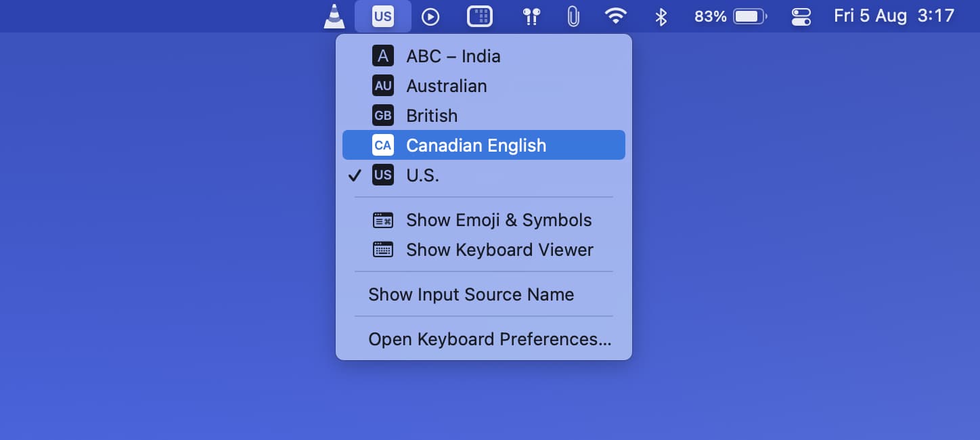Show Keyboard Viewer
The image size is (980, 440).
point(484,250)
